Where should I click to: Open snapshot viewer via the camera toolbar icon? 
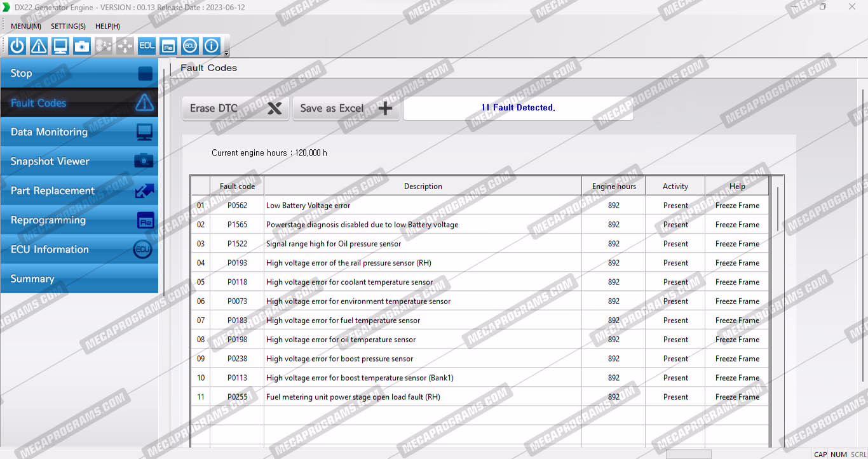(82, 46)
